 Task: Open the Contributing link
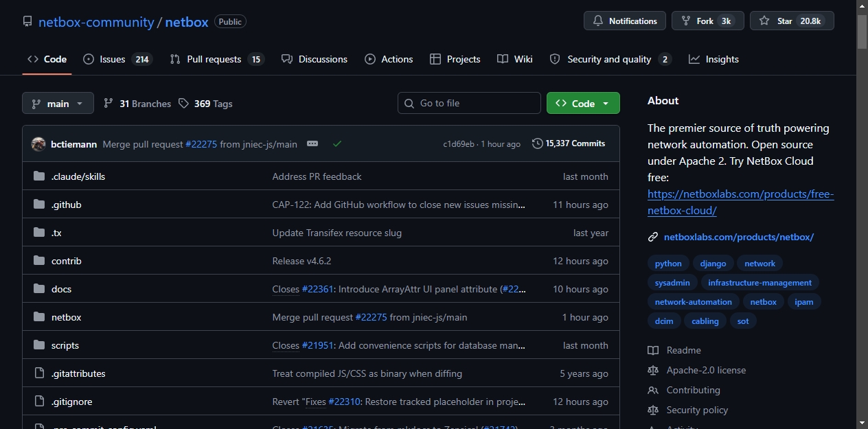(684, 390)
